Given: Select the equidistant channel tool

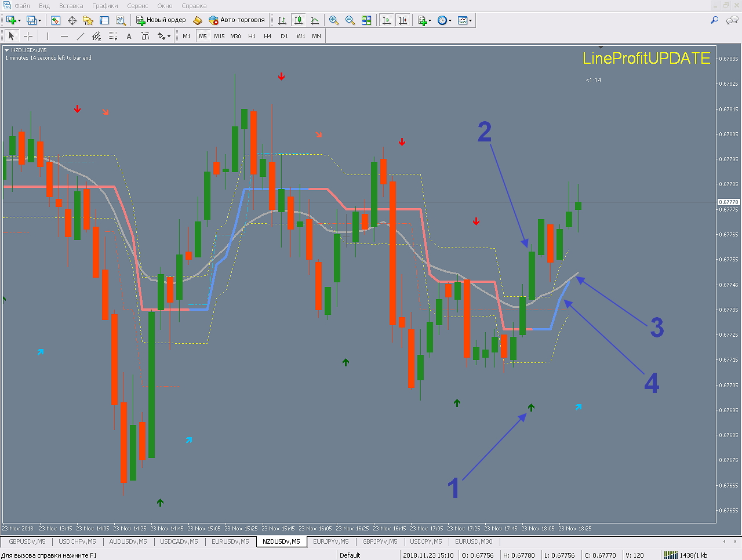Looking at the screenshot, I should pos(96,36).
